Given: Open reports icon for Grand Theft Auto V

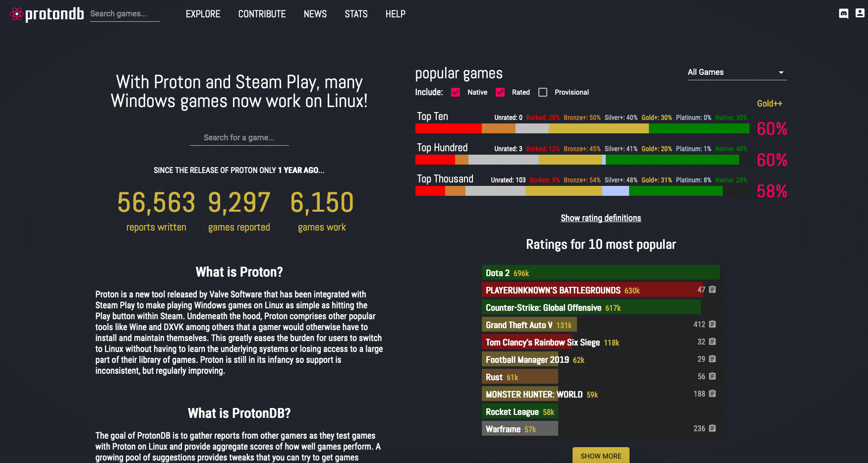Looking at the screenshot, I should point(712,324).
